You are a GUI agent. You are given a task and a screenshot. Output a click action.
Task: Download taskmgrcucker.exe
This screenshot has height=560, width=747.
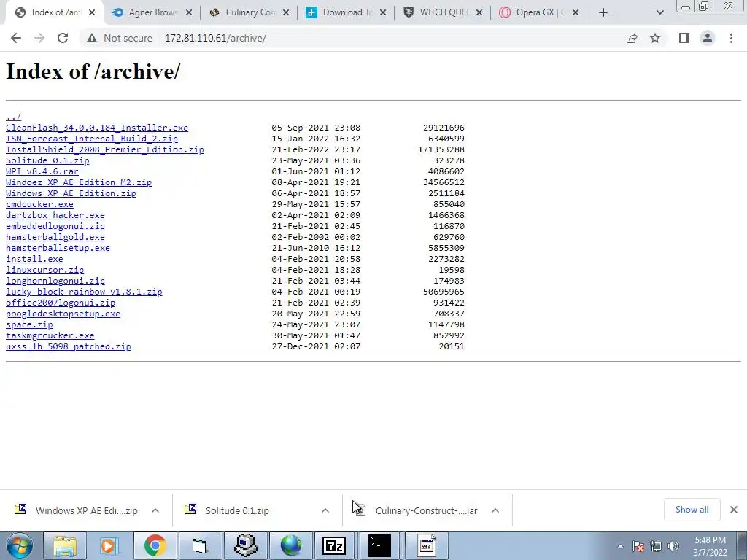(x=50, y=335)
